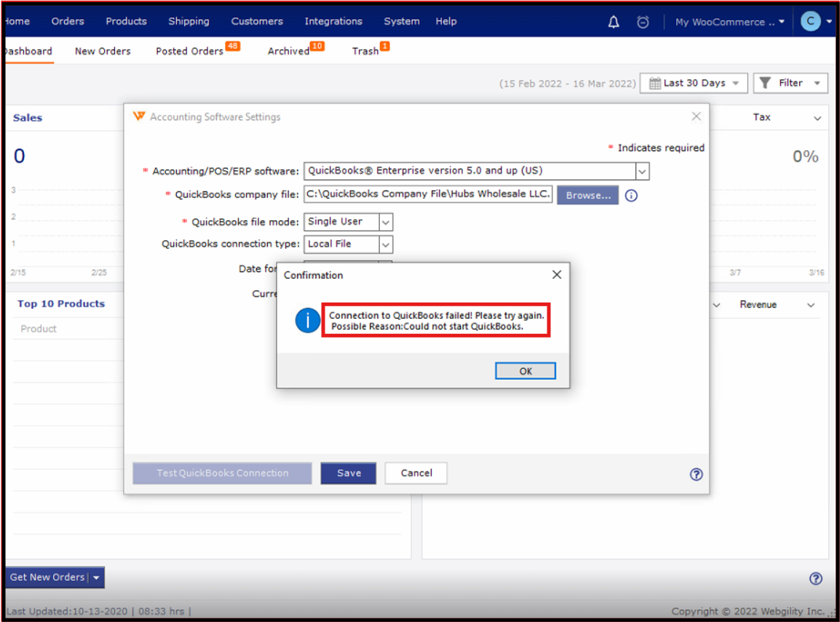The width and height of the screenshot is (840, 622).
Task: Click the Connection to QuickBooks failed message
Action: 436,321
